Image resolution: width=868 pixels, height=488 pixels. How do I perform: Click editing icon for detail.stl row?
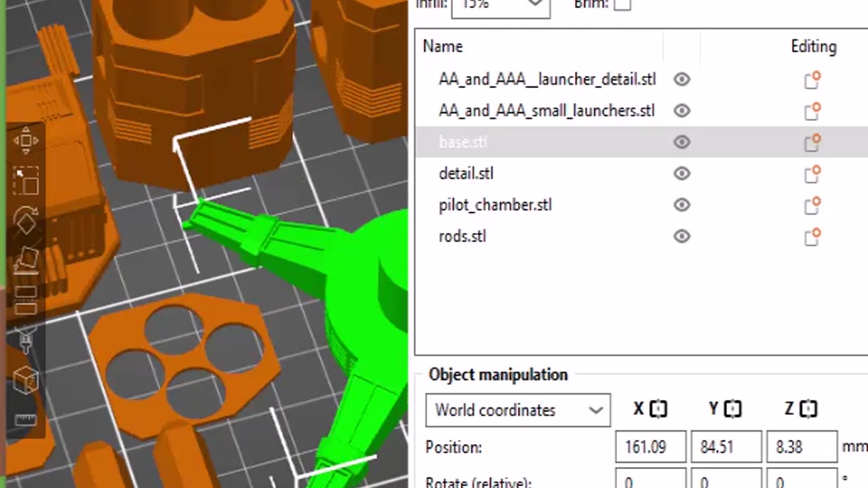[x=812, y=174]
